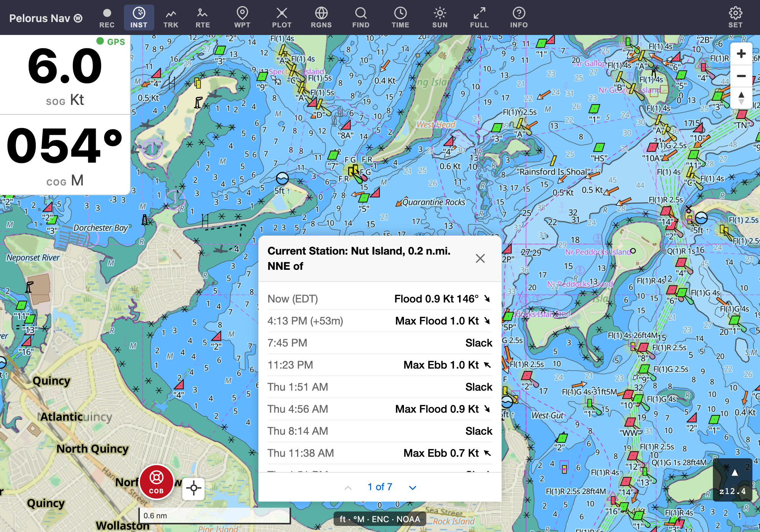
Task: Toggle the SUN brightness mode
Action: 440,18
